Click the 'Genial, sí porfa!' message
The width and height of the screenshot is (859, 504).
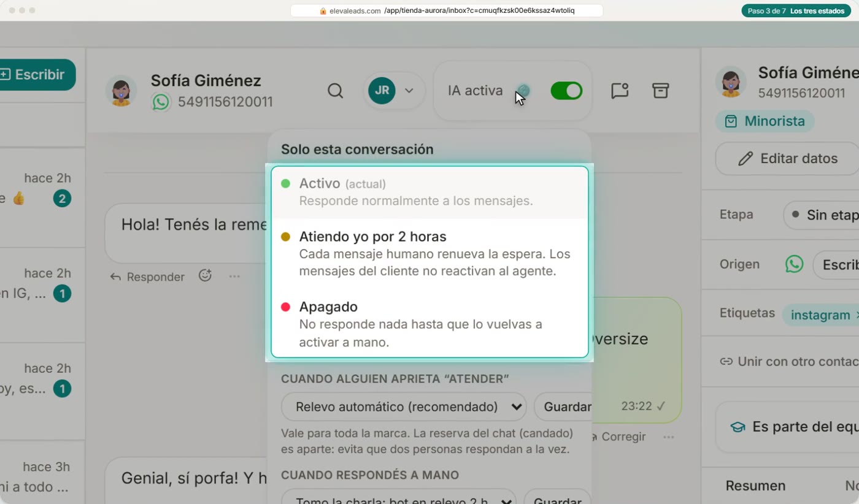click(x=187, y=481)
